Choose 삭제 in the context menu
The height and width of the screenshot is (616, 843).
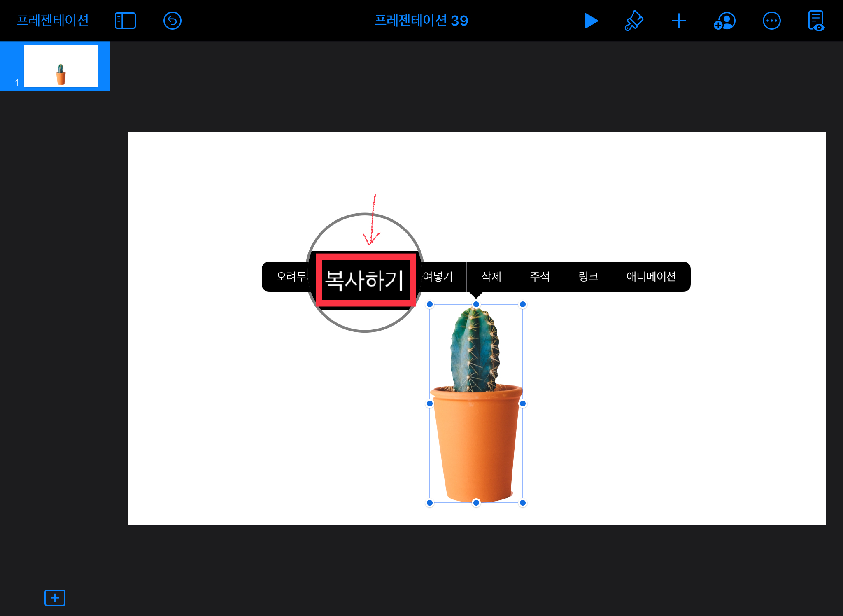tap(491, 277)
